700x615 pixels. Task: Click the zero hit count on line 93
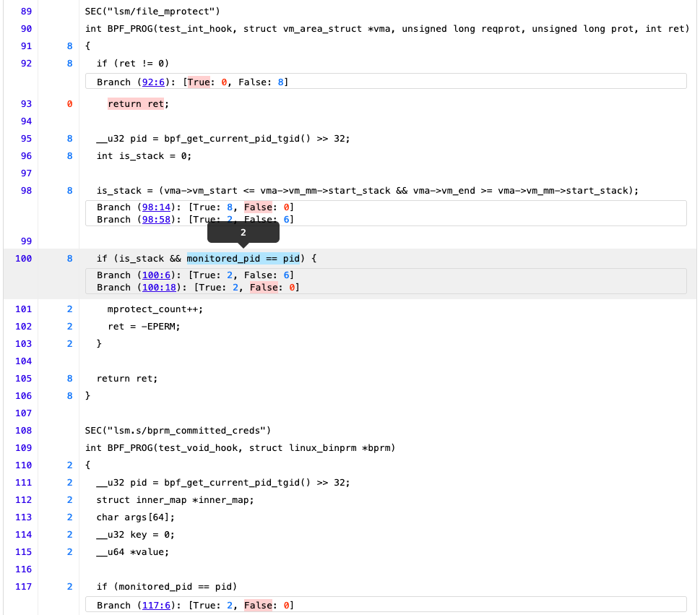pyautogui.click(x=69, y=104)
